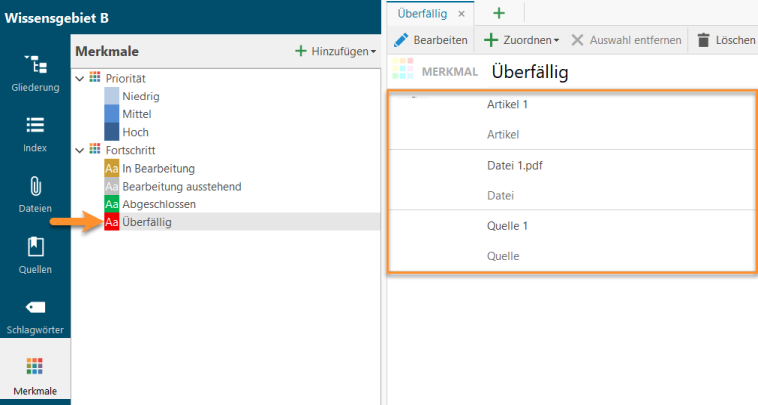Select the red Überfällig color swatch
The height and width of the screenshot is (405, 758).
[112, 222]
